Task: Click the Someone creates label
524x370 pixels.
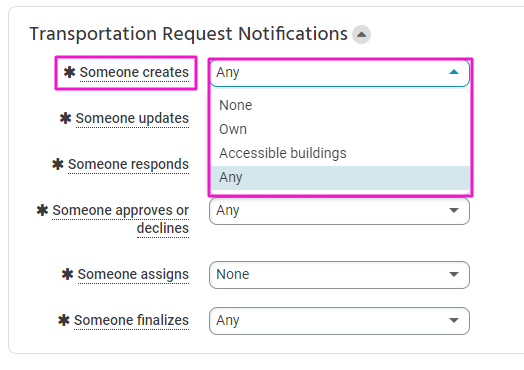Action: [134, 73]
